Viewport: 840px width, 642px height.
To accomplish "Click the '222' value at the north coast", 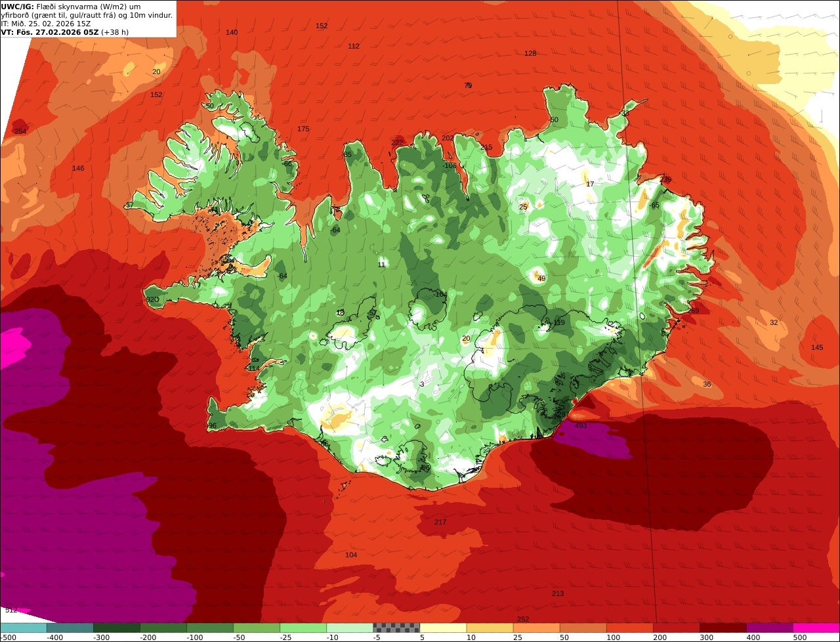I will pyautogui.click(x=397, y=143).
